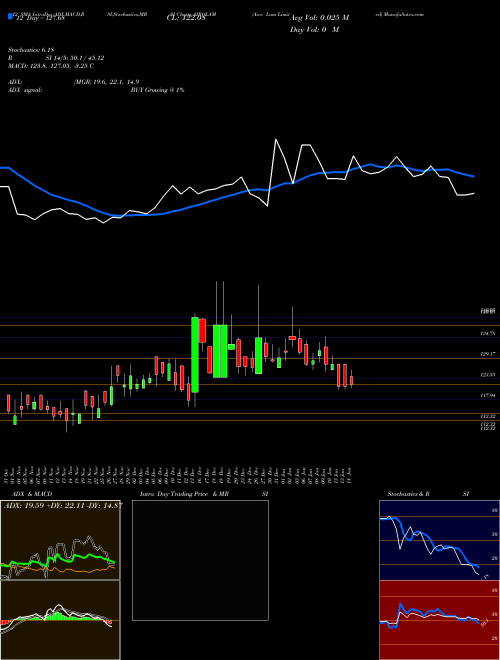Select the 'ADX signal:' label

pos(25,90)
